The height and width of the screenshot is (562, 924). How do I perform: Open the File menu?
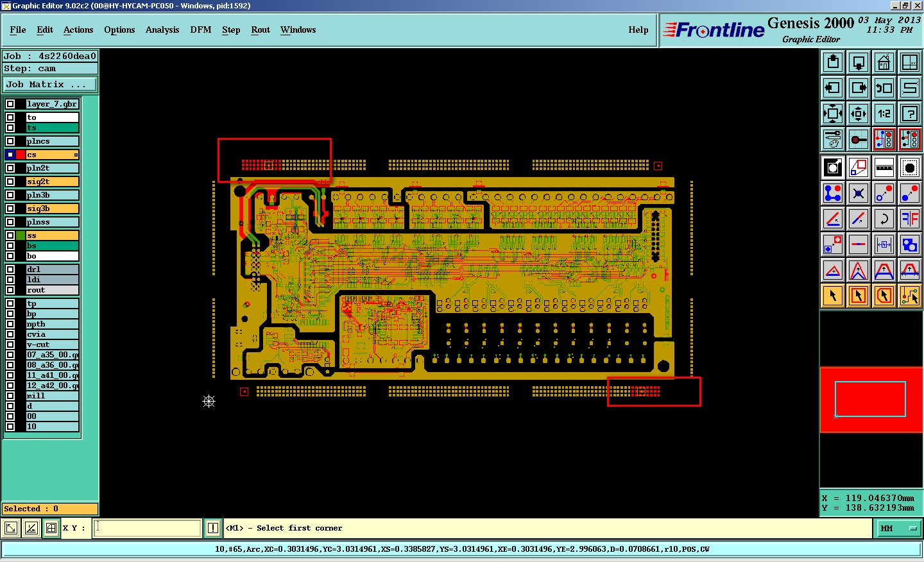18,30
